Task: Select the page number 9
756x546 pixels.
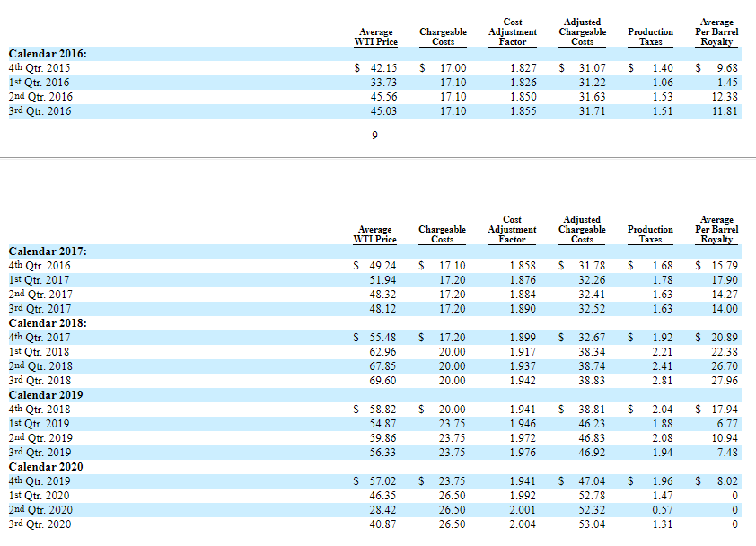Action: [374, 136]
